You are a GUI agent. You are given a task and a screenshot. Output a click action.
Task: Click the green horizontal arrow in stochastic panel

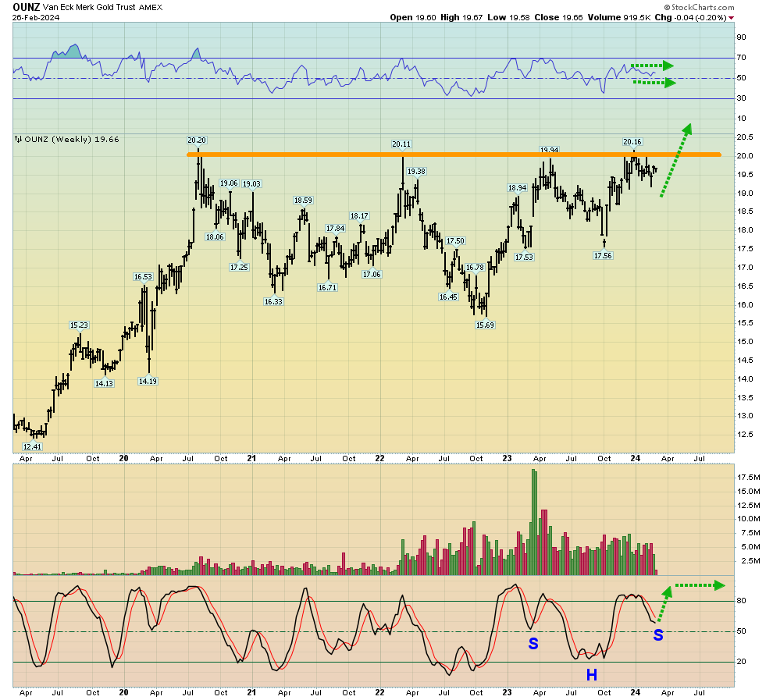point(699,585)
